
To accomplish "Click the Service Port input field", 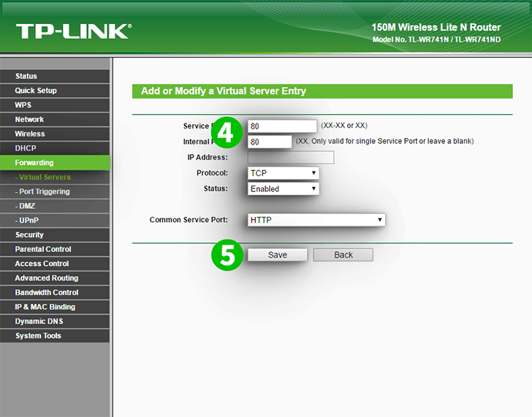I will [x=282, y=126].
